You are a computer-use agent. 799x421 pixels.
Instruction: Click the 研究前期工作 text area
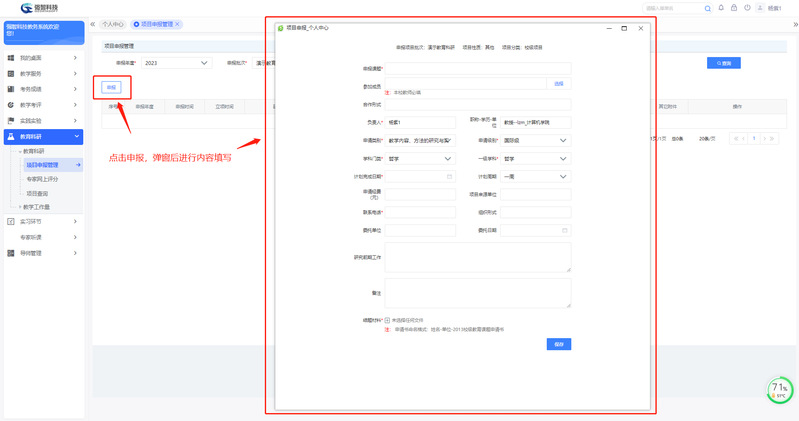tap(477, 257)
